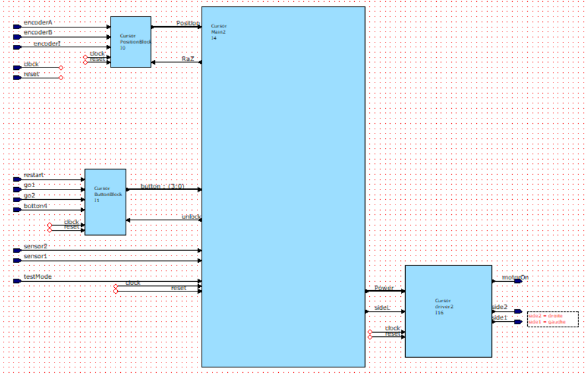Click the go1 input port
588x374 pixels.
[17, 189]
